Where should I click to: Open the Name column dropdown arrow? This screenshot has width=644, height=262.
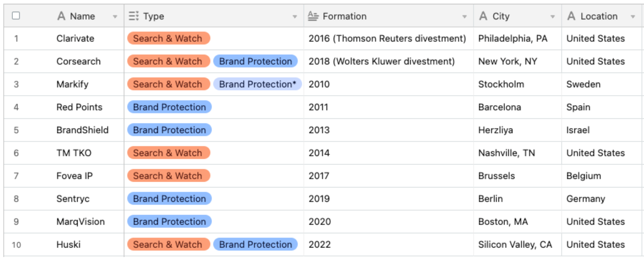[x=115, y=16]
